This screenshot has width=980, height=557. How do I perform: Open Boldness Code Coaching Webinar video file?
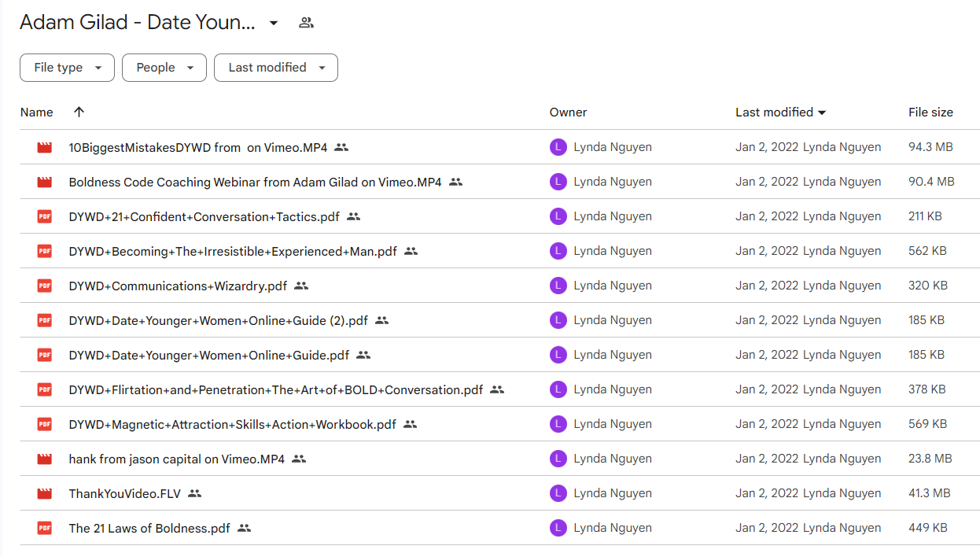[256, 182]
